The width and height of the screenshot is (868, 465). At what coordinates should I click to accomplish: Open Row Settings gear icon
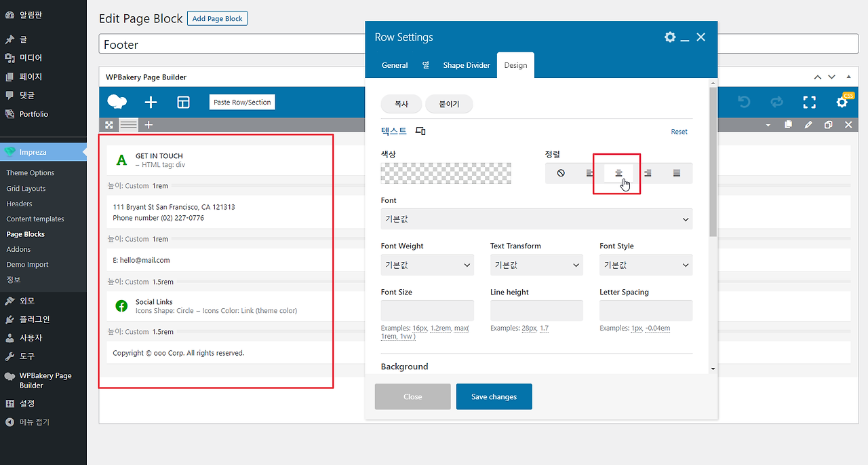pyautogui.click(x=670, y=37)
